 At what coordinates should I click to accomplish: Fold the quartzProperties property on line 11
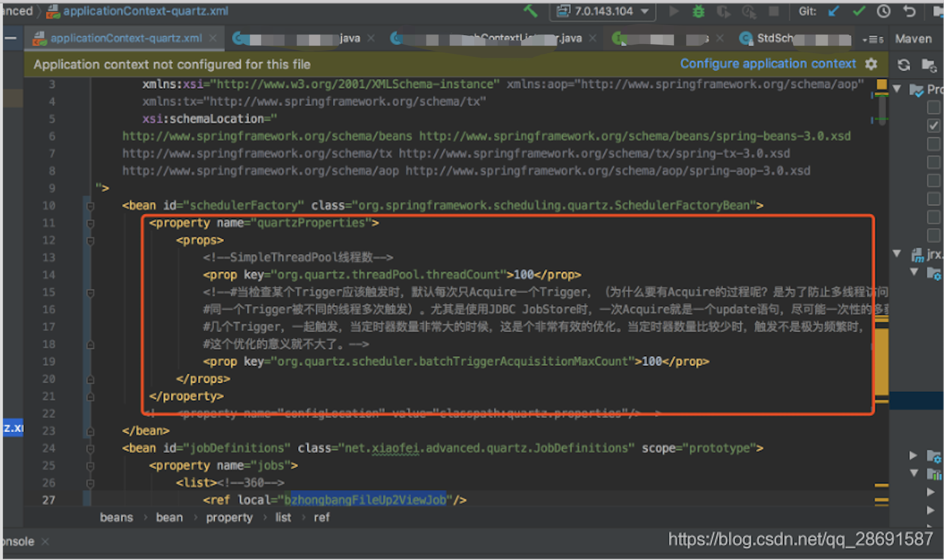click(x=90, y=223)
